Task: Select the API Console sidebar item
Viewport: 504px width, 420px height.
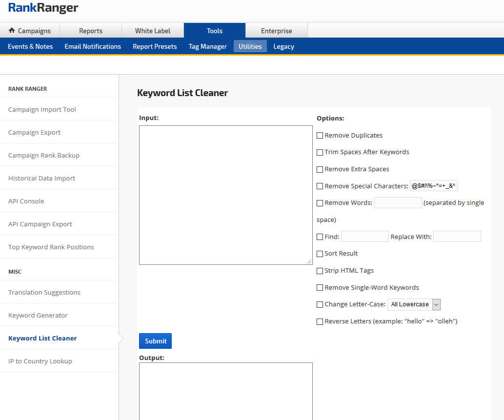Action: (26, 201)
